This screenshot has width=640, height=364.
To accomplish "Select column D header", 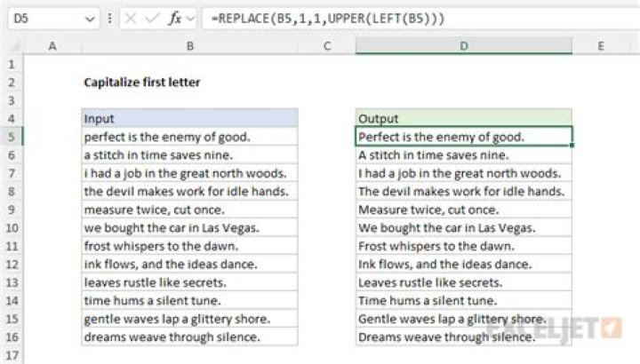I will pos(464,46).
